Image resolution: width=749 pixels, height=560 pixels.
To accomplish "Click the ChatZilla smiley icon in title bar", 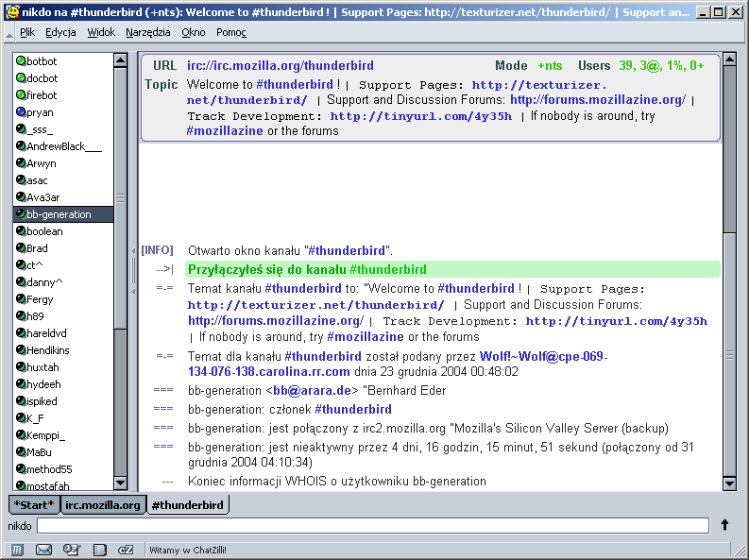I will pos(13,12).
